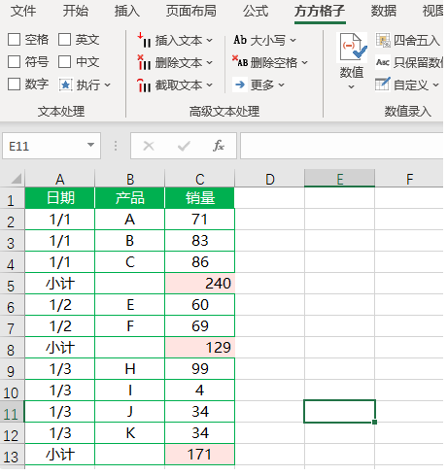Click the blue arrow More (更多) icon
Screen dimensions: 448x476
[240, 85]
